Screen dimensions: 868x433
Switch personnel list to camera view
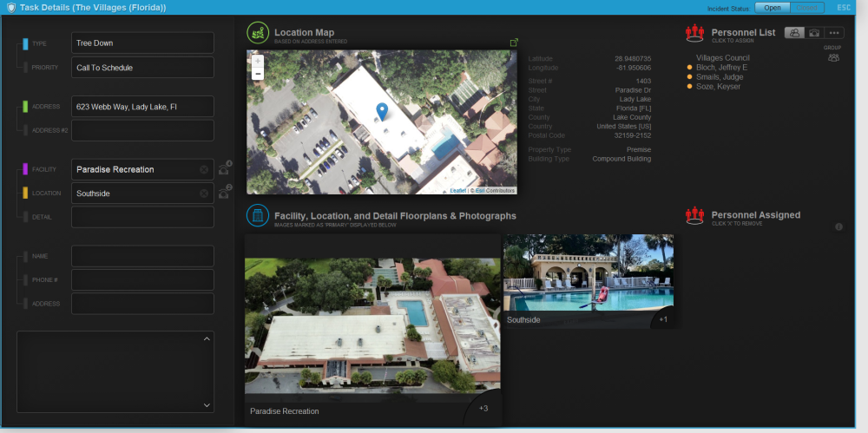point(814,33)
